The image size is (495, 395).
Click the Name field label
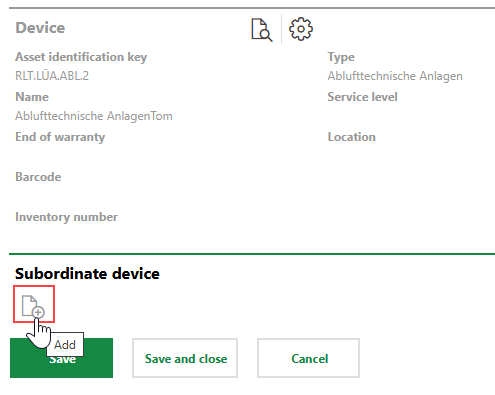click(32, 97)
